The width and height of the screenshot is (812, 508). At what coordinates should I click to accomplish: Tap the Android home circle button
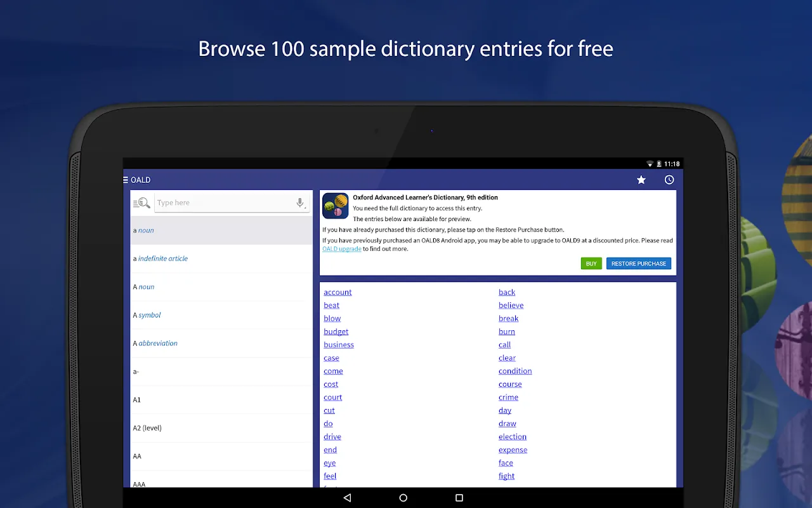[403, 498]
